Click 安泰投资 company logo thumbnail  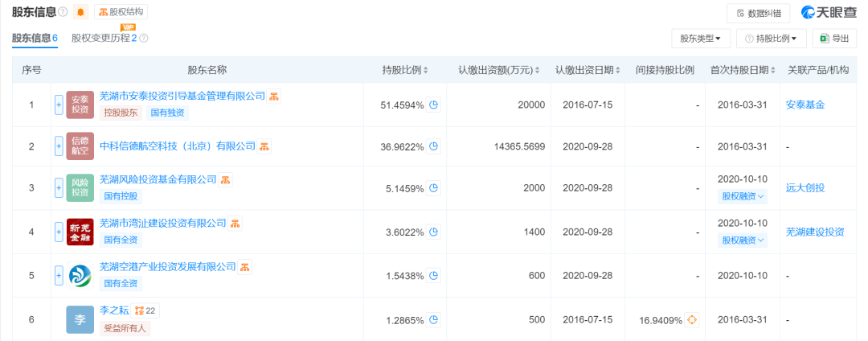click(x=80, y=105)
